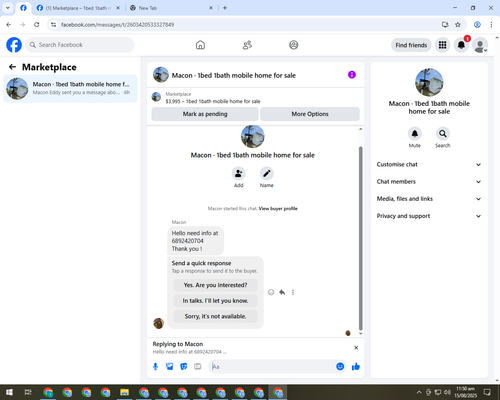Click the Search Facebook field
Viewport: 500px width, 400px height.
80,45
